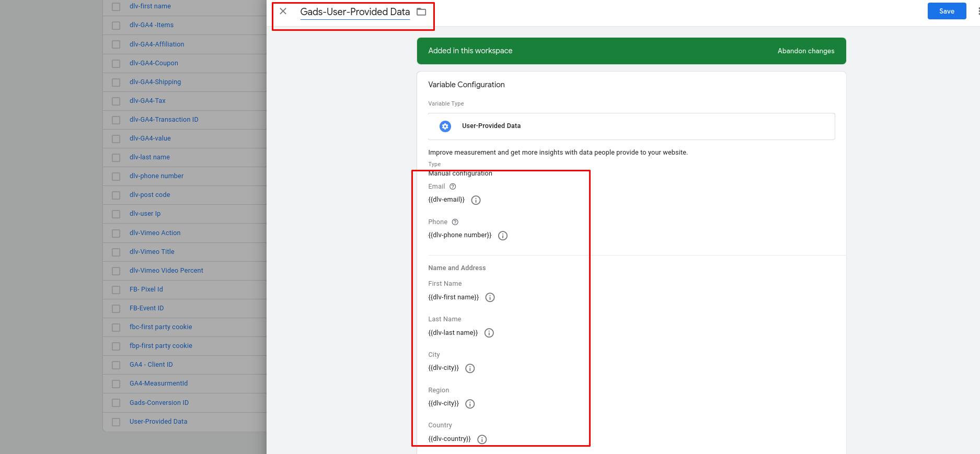Open the Variable Type selector box
This screenshot has height=454, width=980.
[x=631, y=126]
